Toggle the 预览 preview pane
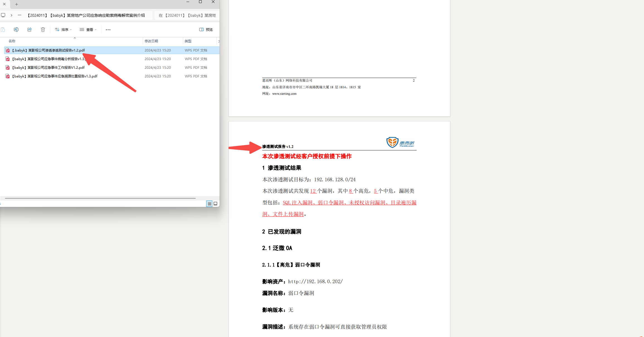 point(206,29)
